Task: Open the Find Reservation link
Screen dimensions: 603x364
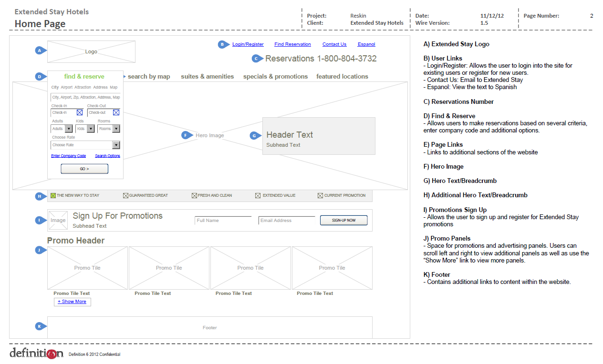Action: pyautogui.click(x=293, y=44)
